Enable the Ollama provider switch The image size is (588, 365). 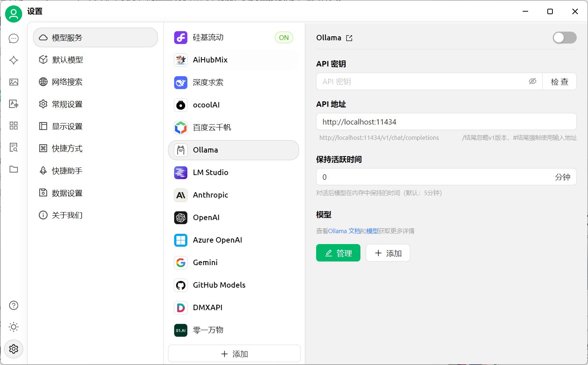pos(564,37)
